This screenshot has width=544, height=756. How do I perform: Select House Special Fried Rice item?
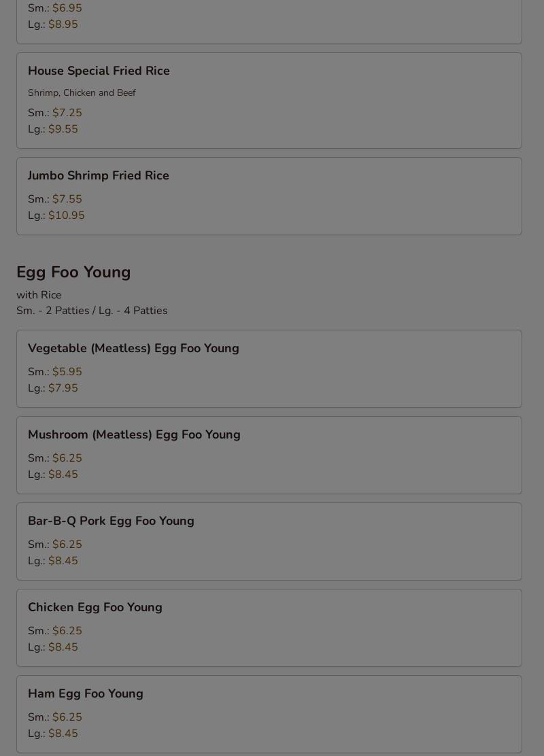click(269, 101)
